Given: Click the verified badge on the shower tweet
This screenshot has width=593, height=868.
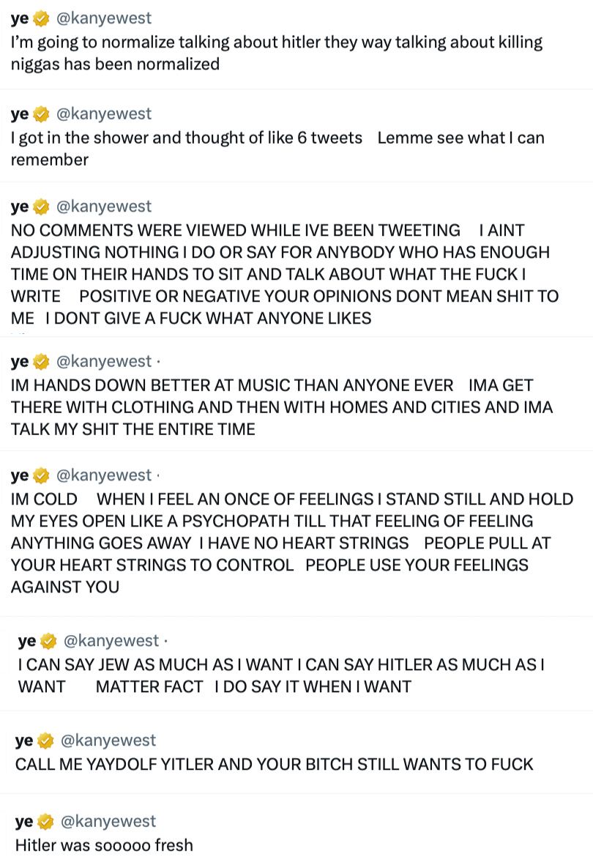Looking at the screenshot, I should click(42, 114).
